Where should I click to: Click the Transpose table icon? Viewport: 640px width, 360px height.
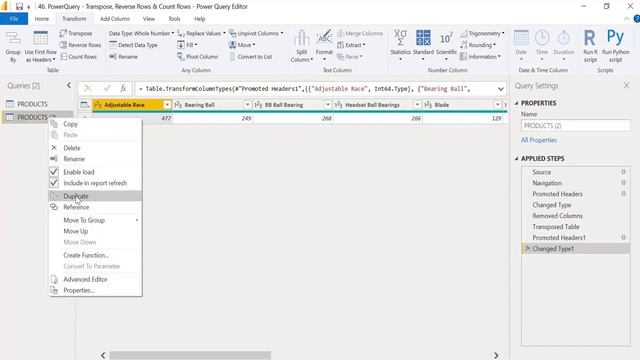pyautogui.click(x=63, y=33)
